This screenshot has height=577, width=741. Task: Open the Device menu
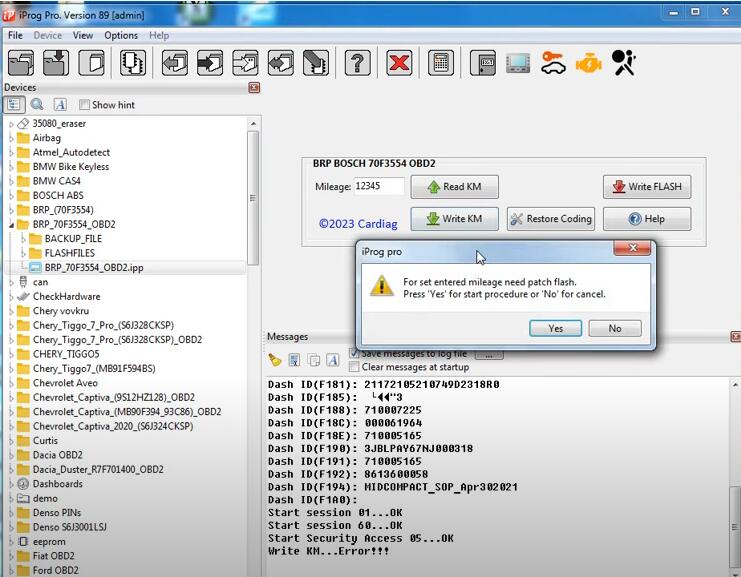coord(48,35)
